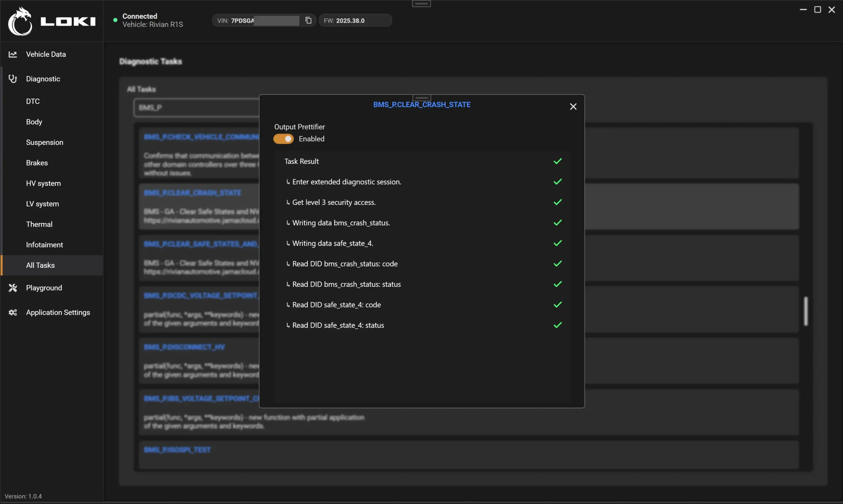Click checkmark beside Task Result
843x504 pixels.
tap(557, 161)
